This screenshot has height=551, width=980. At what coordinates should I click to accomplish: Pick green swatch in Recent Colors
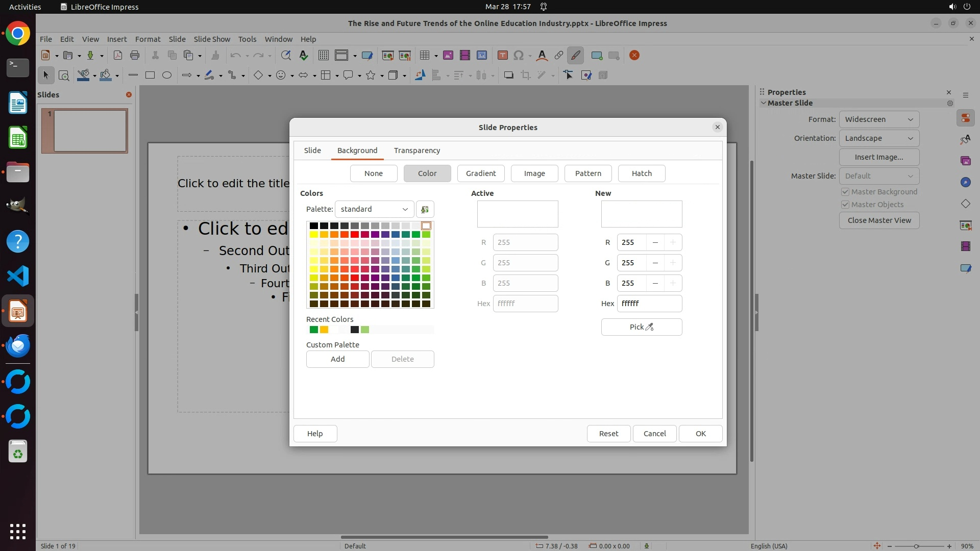click(x=314, y=330)
